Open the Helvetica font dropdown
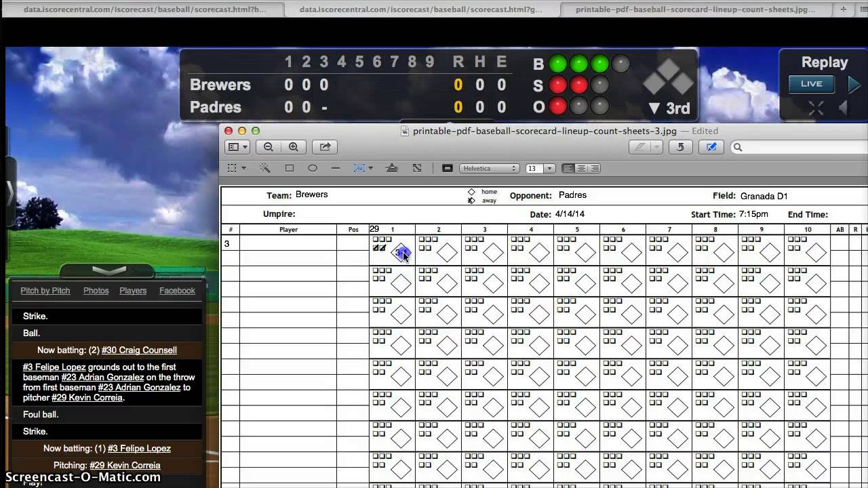The height and width of the screenshot is (488, 868). tap(490, 168)
